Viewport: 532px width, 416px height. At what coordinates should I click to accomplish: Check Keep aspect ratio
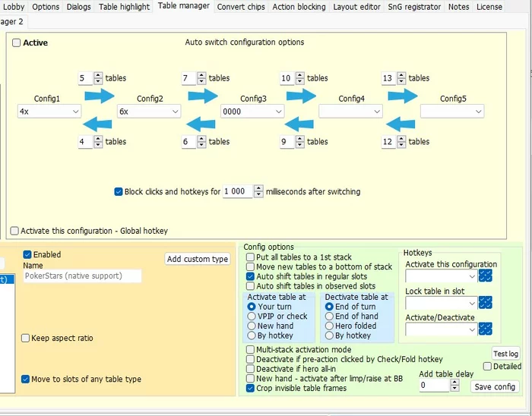pyautogui.click(x=25, y=338)
